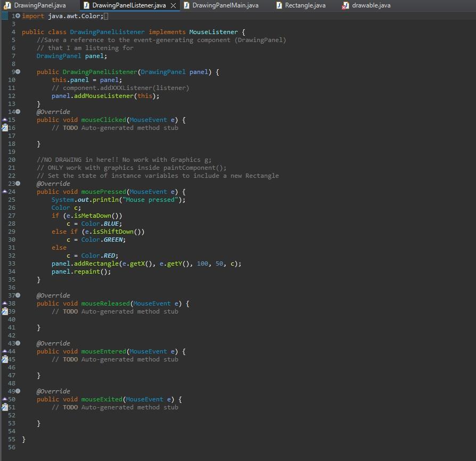Click Color.BLUE on line 28
The width and height of the screenshot is (476, 461).
[100, 224]
